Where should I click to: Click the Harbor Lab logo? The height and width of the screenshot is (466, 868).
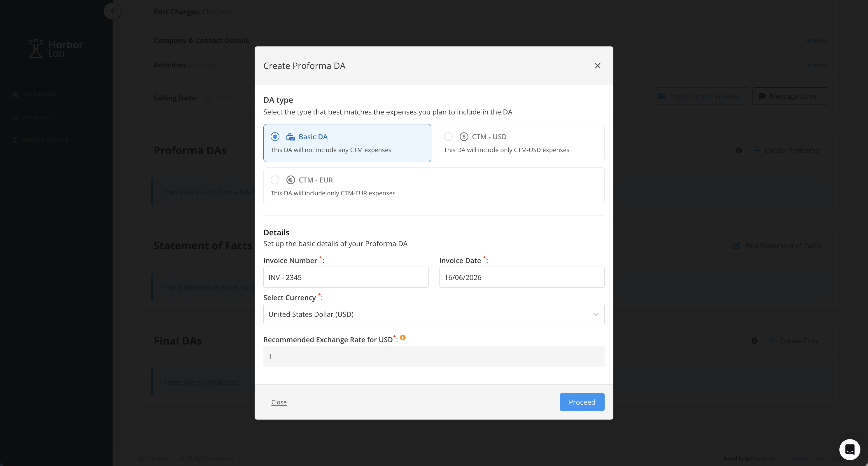pos(56,48)
